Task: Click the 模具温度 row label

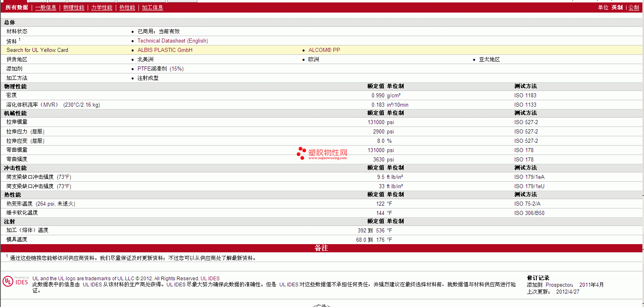Action: click(x=17, y=240)
